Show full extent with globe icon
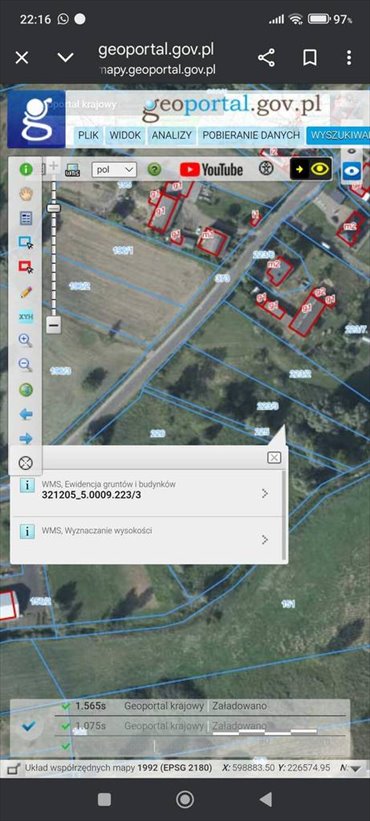The image size is (370, 821). click(26, 390)
